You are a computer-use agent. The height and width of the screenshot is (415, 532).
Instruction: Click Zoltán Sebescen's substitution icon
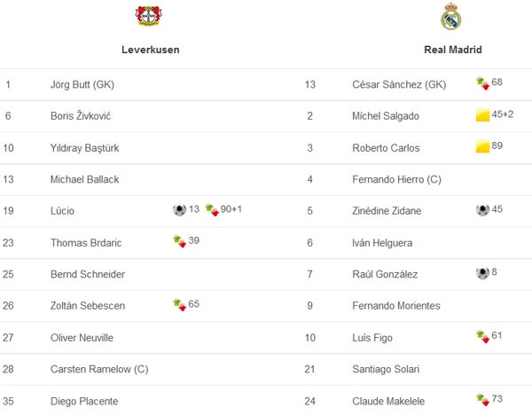[180, 305]
